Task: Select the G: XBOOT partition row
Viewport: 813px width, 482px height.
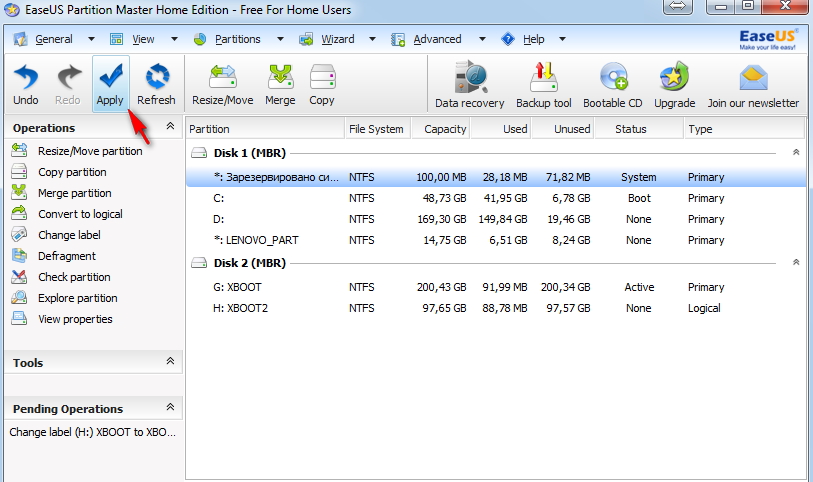Action: pyautogui.click(x=496, y=287)
